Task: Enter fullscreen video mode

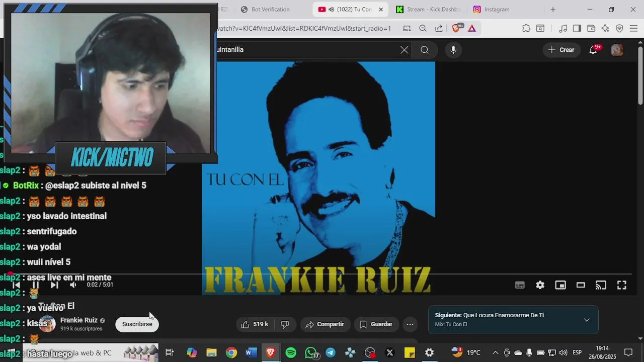Action: pyautogui.click(x=622, y=285)
